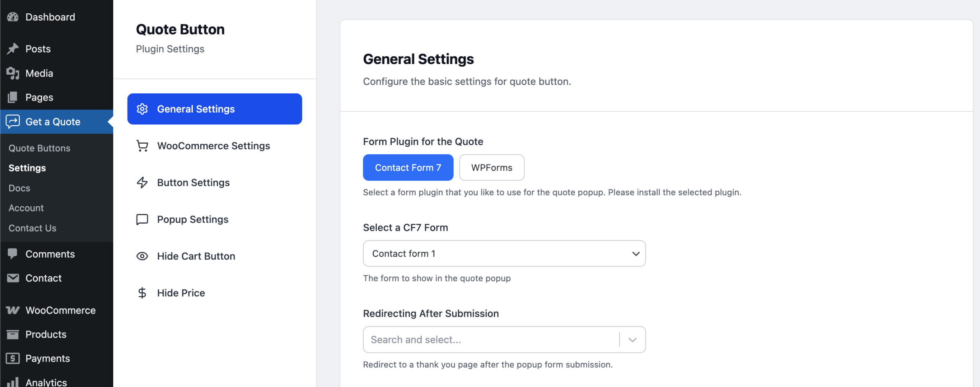Image resolution: width=980 pixels, height=387 pixels.
Task: Open the Products menu item
Action: [x=46, y=334]
